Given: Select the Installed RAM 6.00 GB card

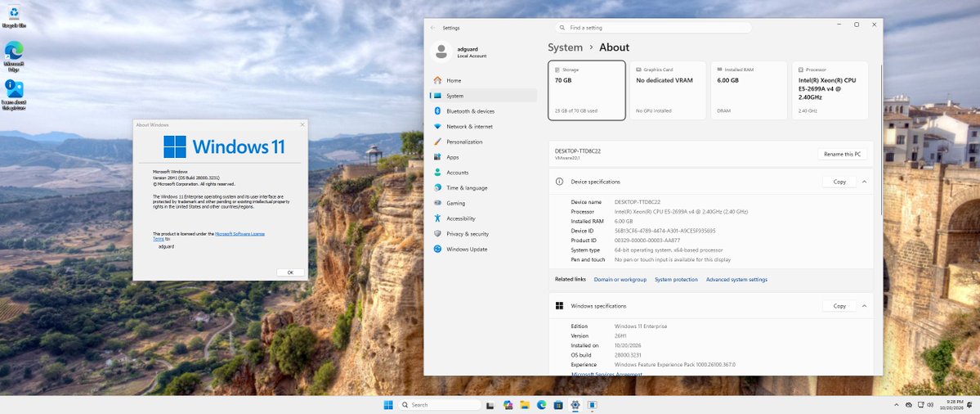Looking at the screenshot, I should coord(750,90).
